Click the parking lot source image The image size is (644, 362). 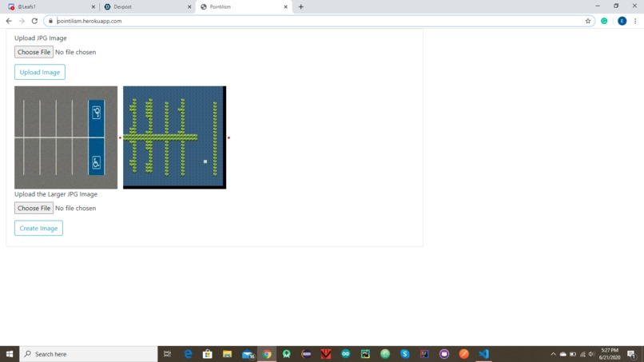click(x=66, y=137)
